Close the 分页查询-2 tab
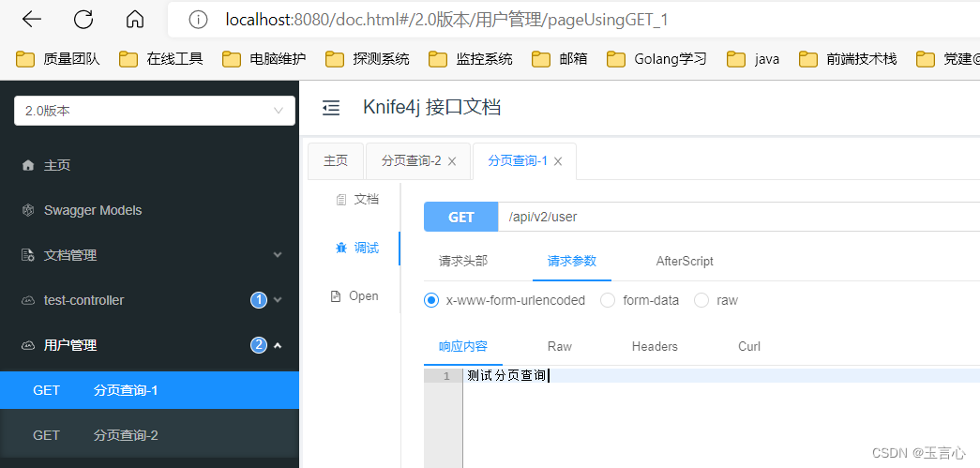 (452, 162)
